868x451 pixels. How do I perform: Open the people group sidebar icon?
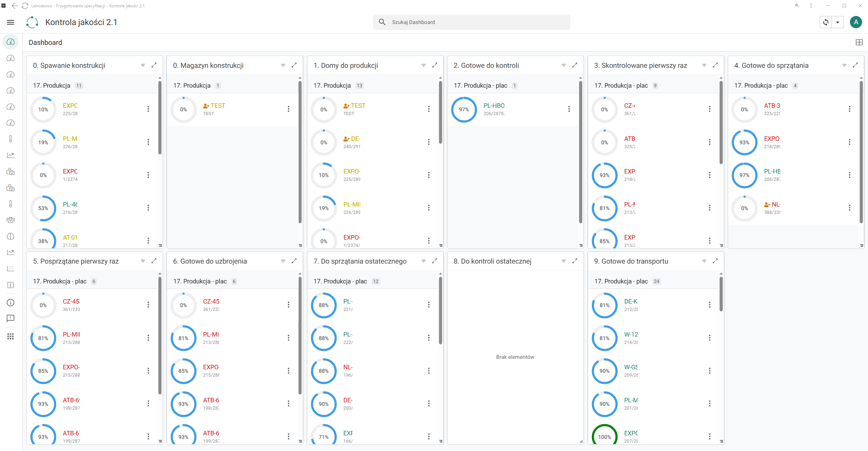coord(10,220)
